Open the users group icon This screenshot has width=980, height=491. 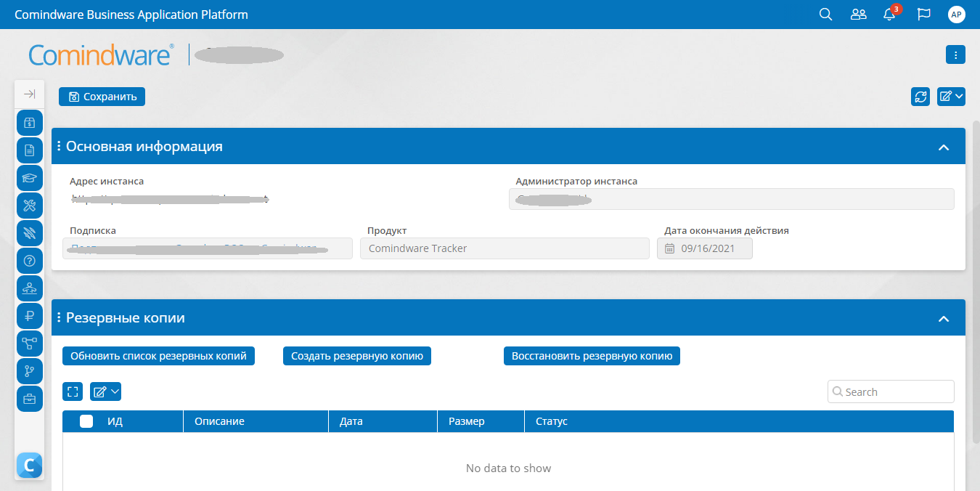[859, 15]
